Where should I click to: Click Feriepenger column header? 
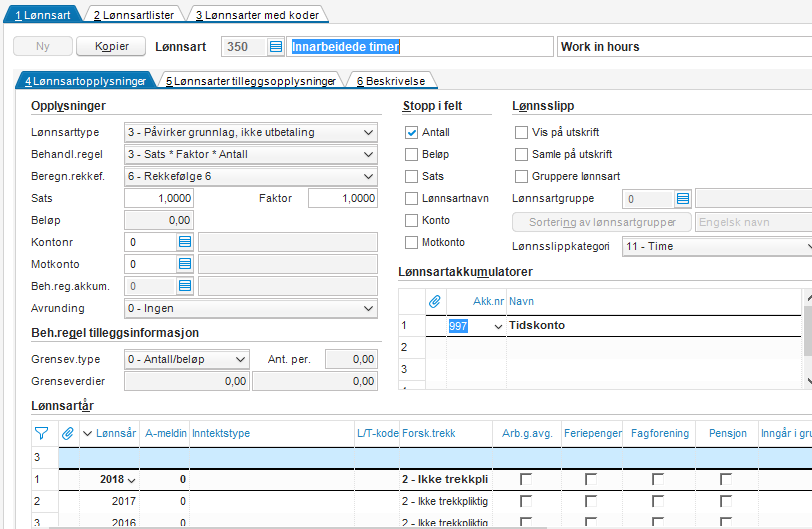pos(592,433)
